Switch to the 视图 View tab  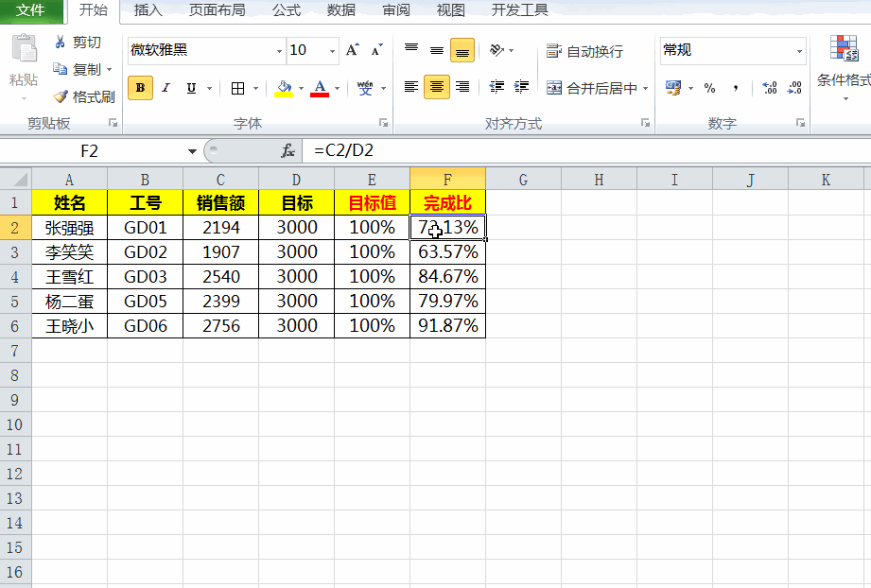click(450, 10)
